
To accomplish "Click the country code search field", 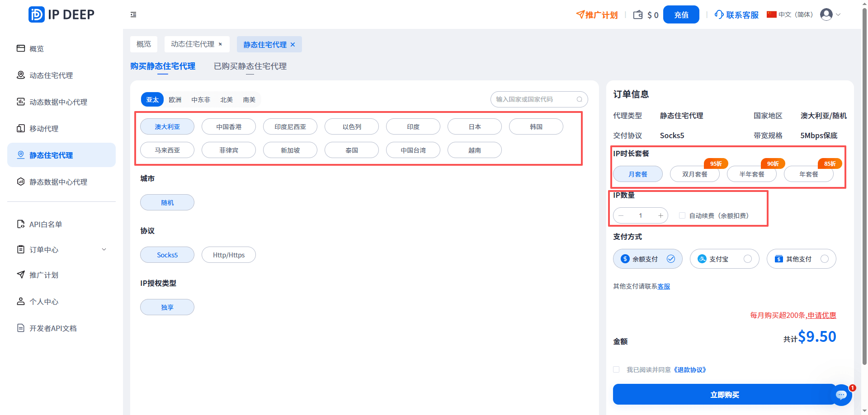I will click(533, 99).
